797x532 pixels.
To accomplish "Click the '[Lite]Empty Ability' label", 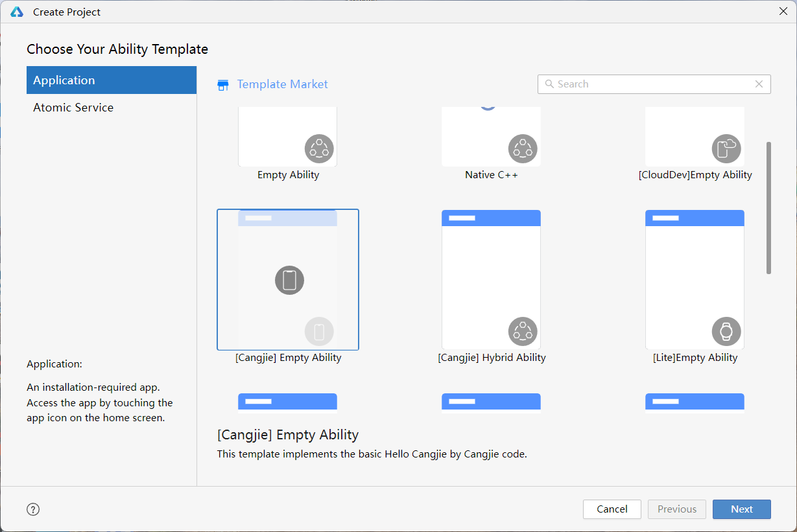I will click(695, 358).
